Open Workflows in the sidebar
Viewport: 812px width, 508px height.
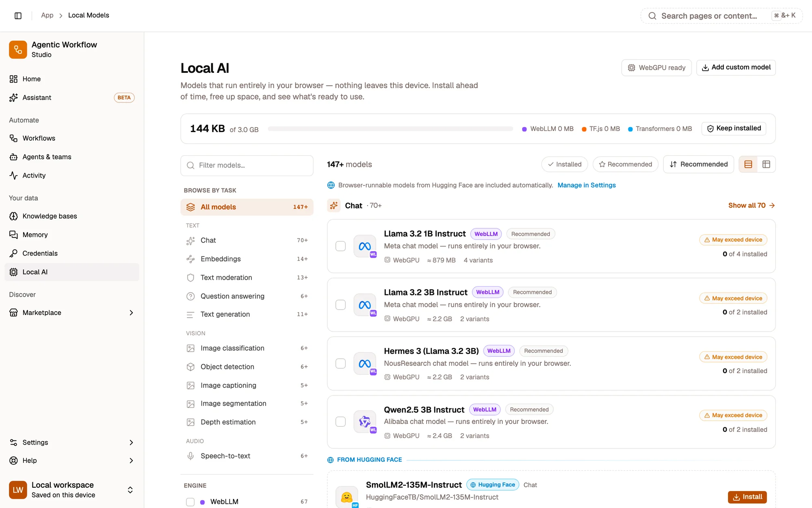tap(72, 138)
